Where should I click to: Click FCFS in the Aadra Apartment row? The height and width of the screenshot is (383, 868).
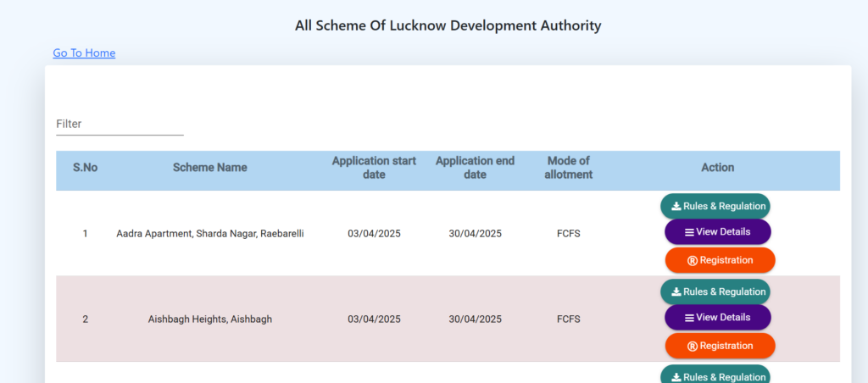click(569, 234)
